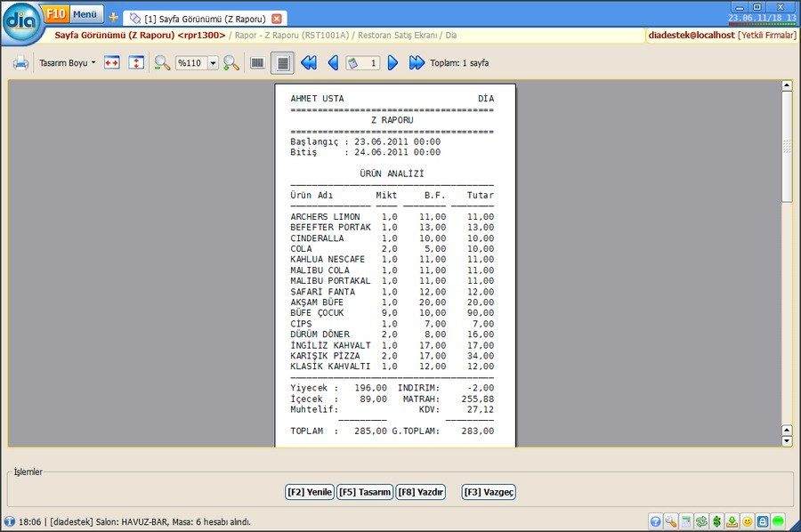Click the scroll down arrow at the bottom of the scrollbar
Image resolution: width=801 pixels, height=532 pixels.
tap(787, 441)
